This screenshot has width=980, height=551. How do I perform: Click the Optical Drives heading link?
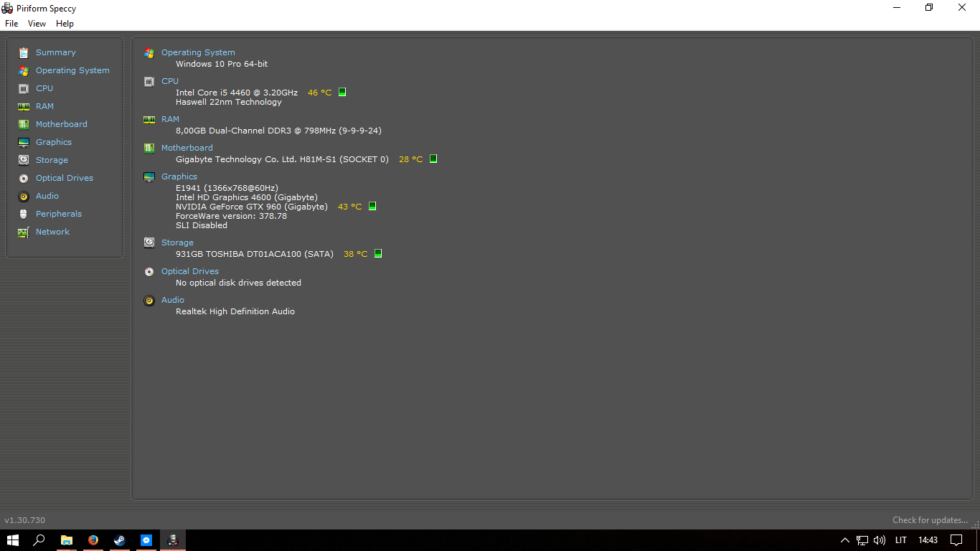tap(190, 271)
